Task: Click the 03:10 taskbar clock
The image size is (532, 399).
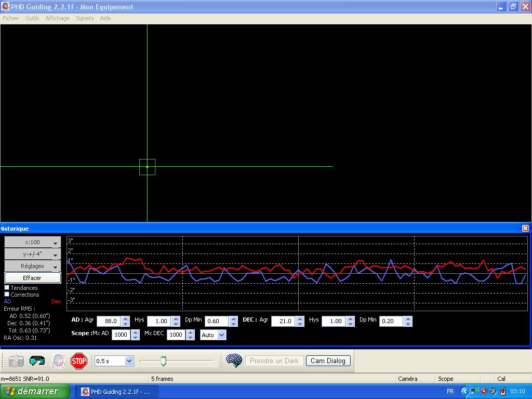Action: [517, 392]
